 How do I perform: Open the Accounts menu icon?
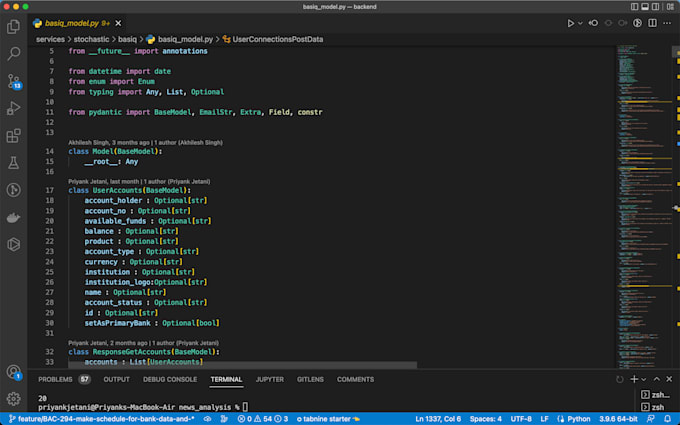[13, 372]
